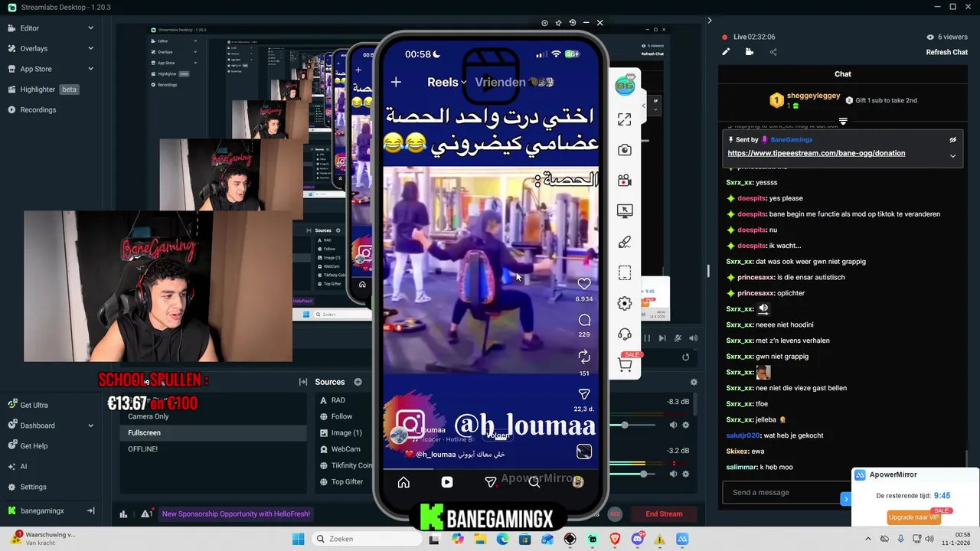
Task: Click Upgrade naar VIP button
Action: (914, 517)
